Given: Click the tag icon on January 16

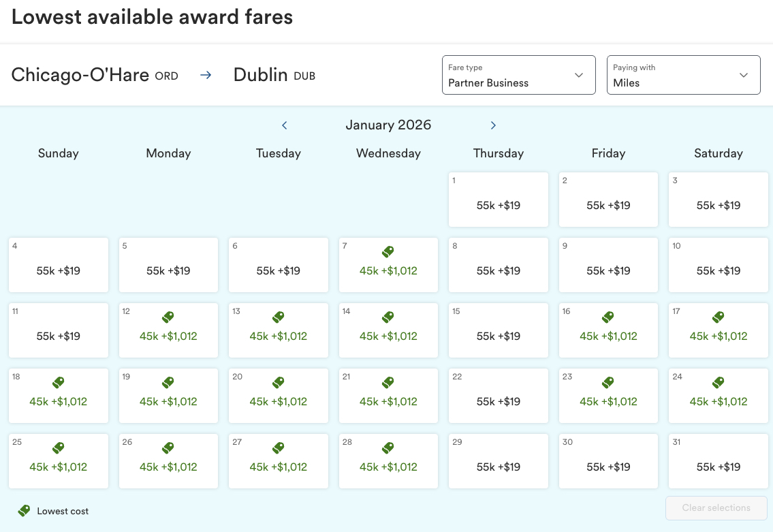Looking at the screenshot, I should [608, 317].
